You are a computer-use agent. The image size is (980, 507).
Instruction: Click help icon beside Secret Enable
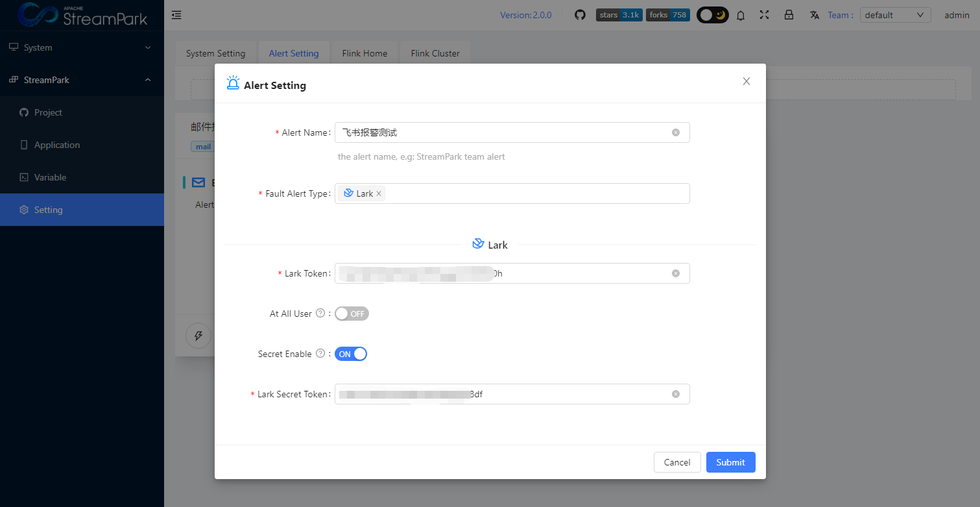point(320,354)
